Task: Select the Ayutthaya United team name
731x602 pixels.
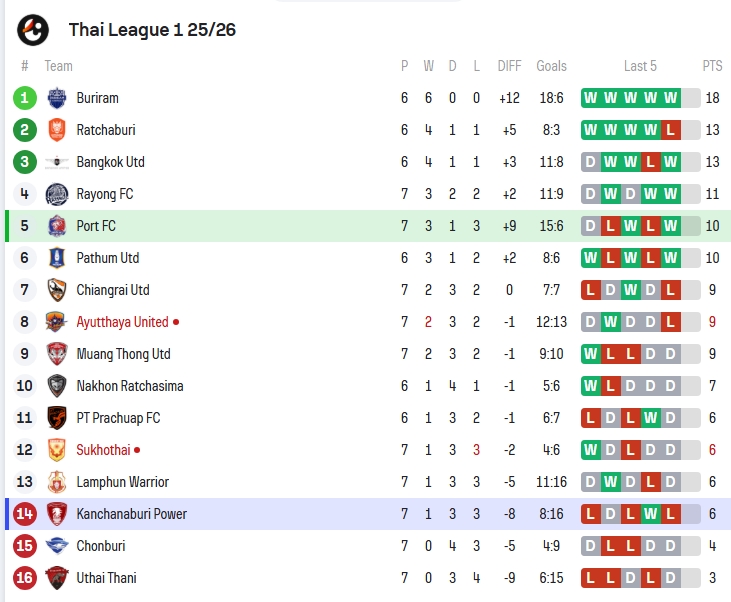Action: (x=122, y=322)
